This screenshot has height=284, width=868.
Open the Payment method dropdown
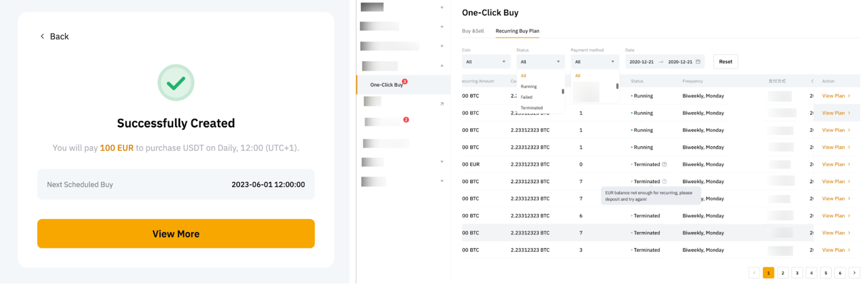pos(595,62)
